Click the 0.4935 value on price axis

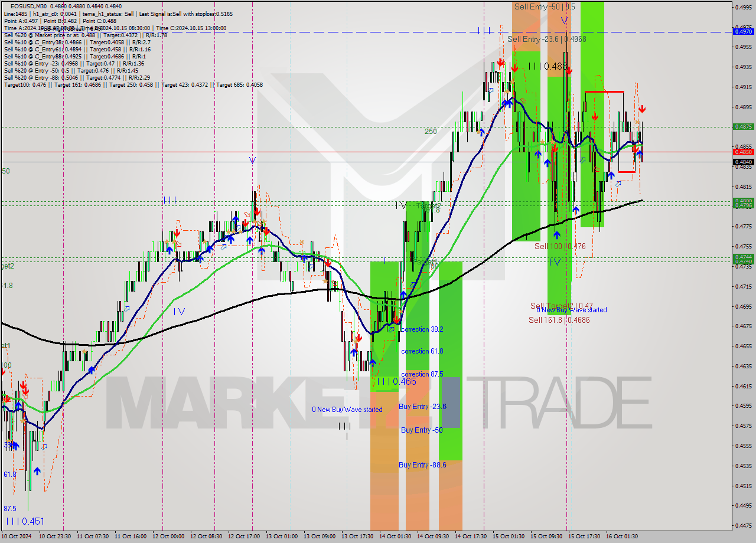pyautogui.click(x=742, y=67)
